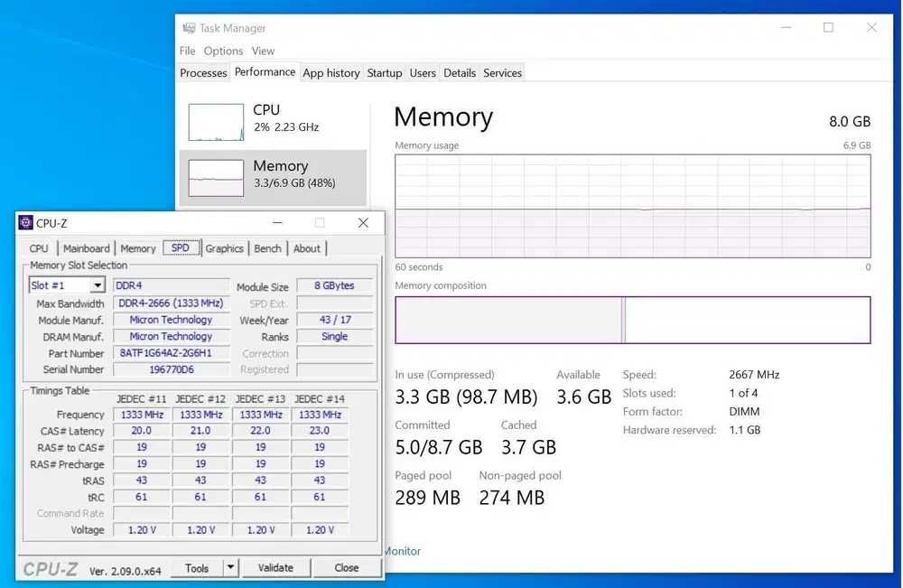Open the About tab in CPU-Z
Viewport: 903px width, 588px height.
307,248
